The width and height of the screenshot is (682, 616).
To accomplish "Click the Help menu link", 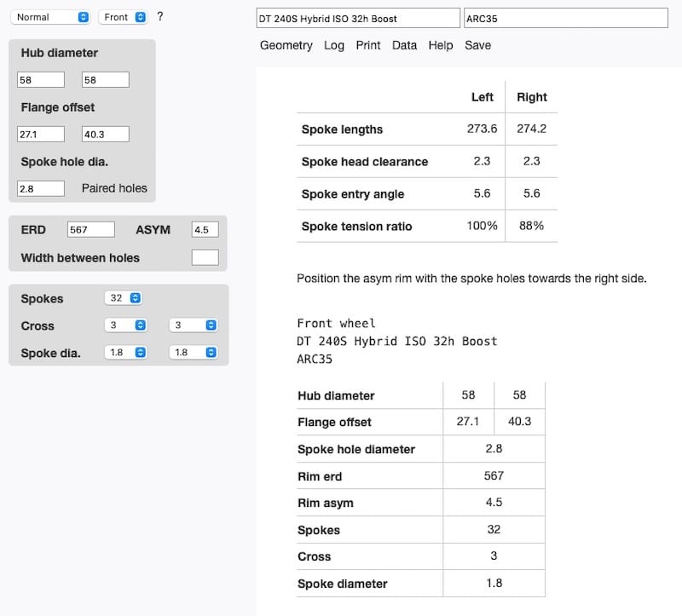I will tap(441, 45).
